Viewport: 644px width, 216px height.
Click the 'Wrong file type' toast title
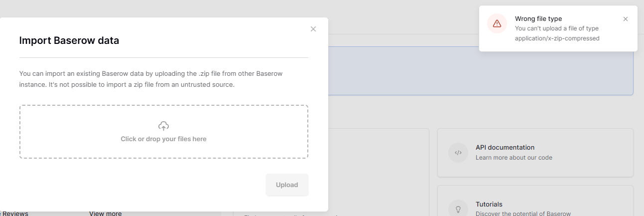(538, 19)
